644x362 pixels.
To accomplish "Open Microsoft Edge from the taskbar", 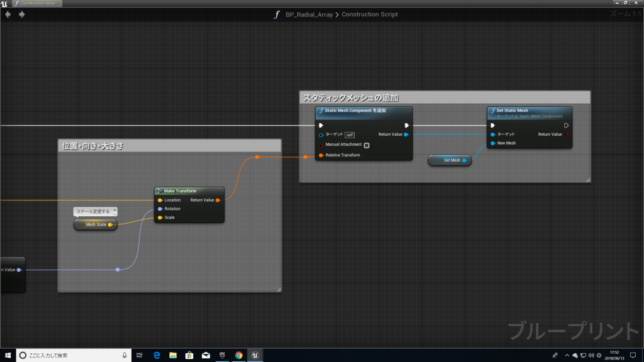I will click(157, 356).
